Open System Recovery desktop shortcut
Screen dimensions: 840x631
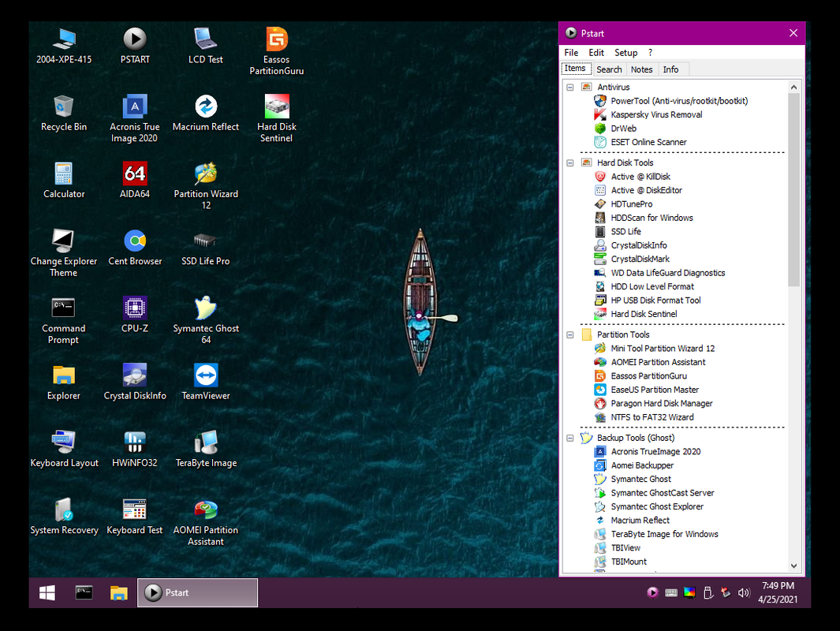point(65,517)
